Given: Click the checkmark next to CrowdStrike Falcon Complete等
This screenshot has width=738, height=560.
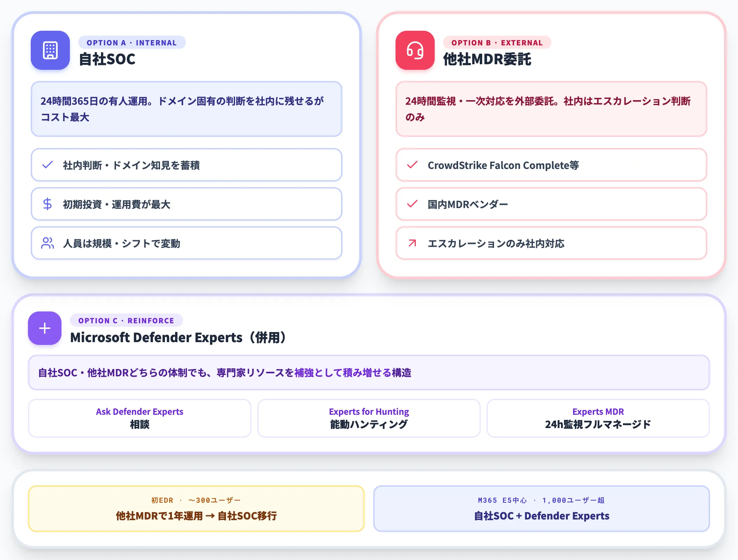Looking at the screenshot, I should [x=412, y=165].
